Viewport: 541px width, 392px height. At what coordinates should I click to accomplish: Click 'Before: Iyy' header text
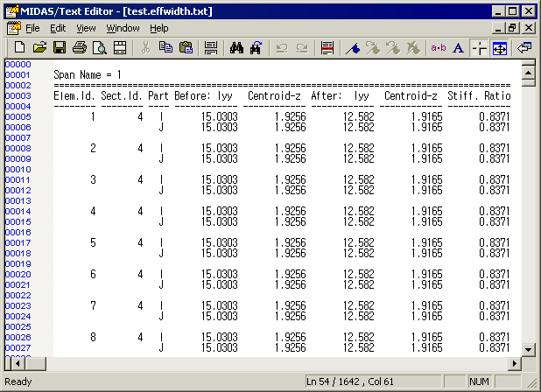tap(204, 96)
